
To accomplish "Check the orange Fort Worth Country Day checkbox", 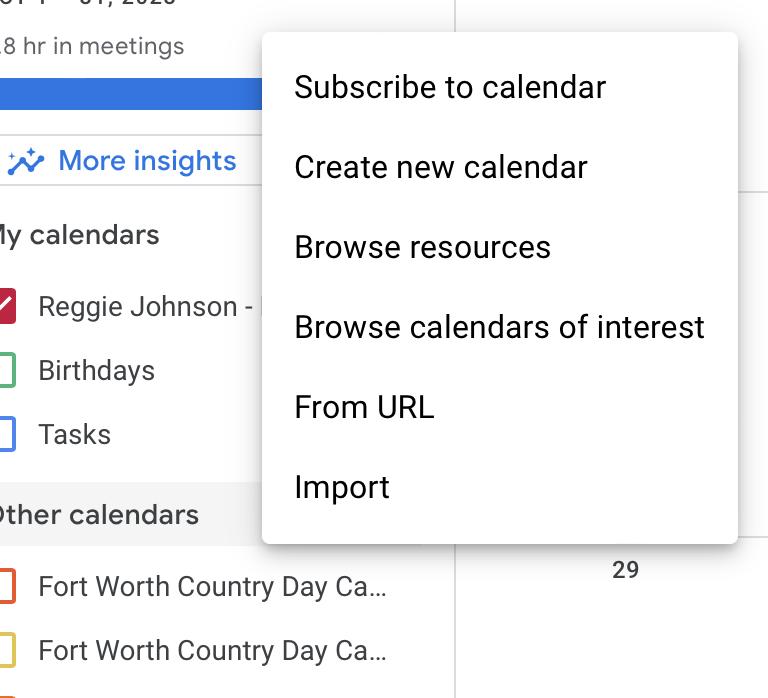I will [x=5, y=586].
